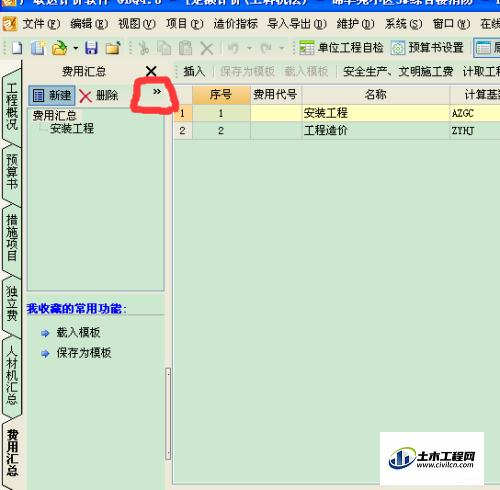Click the 插入 button

point(194,71)
